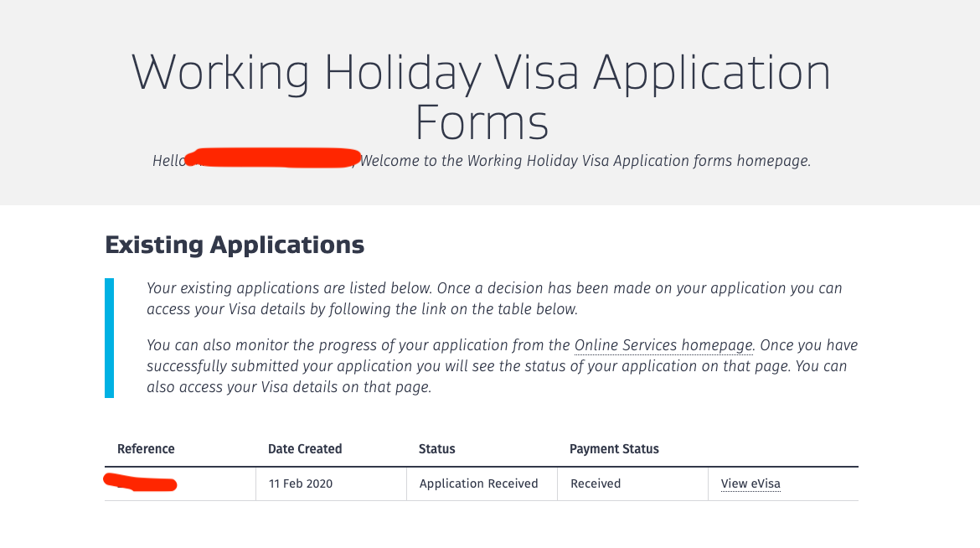The image size is (980, 548).
Task: Click the empty column header above View eVisa
Action: pos(782,449)
